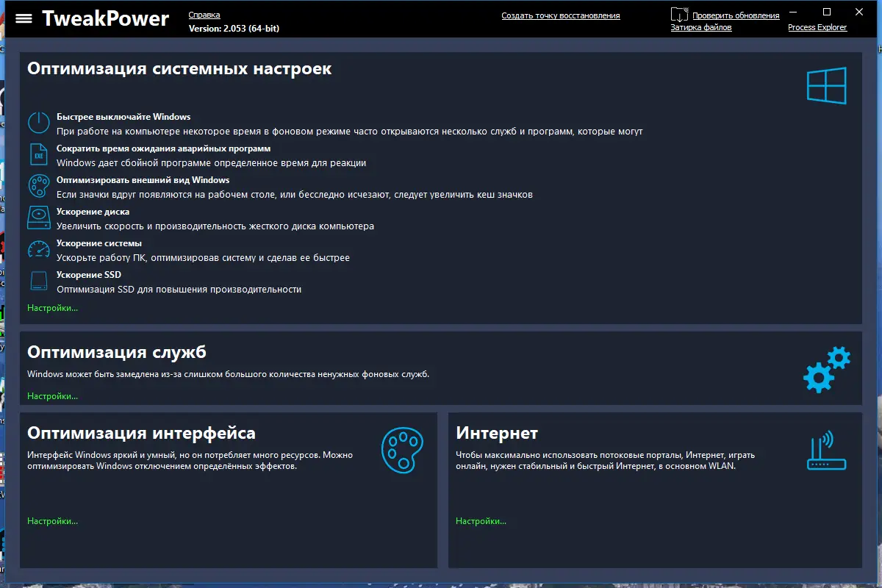This screenshot has width=882, height=588.
Task: Select Ускорение диска entry
Action: point(93,212)
